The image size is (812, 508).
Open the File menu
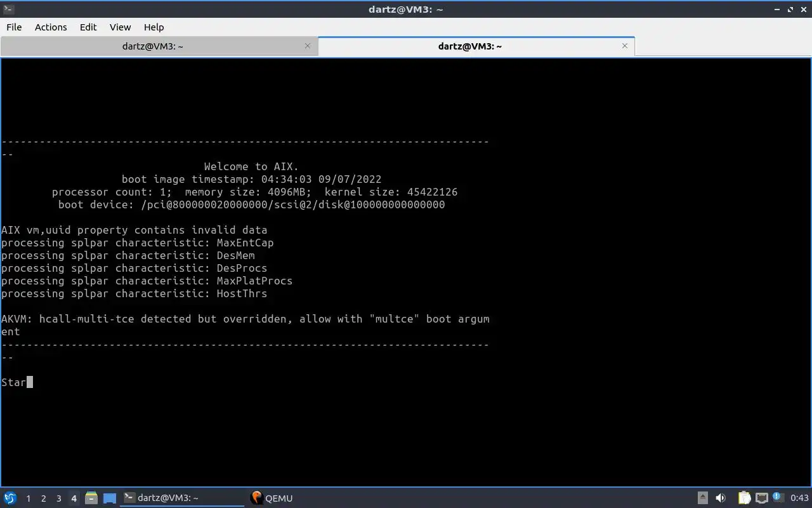pos(14,27)
